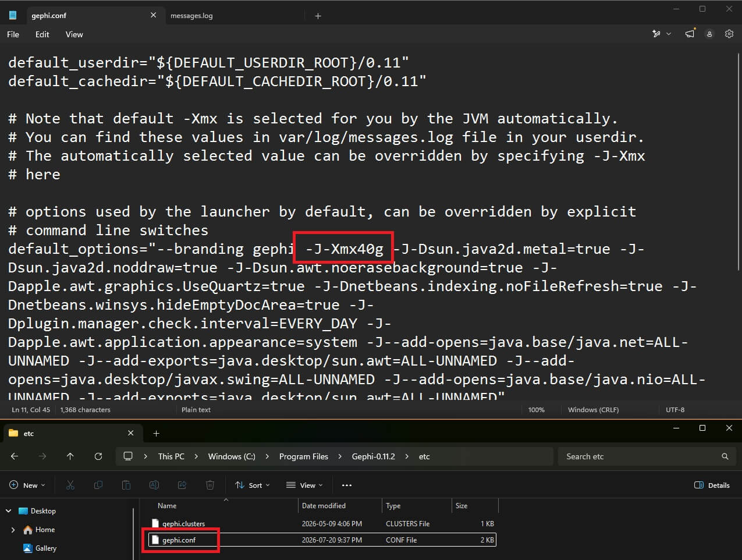The image size is (742, 560).
Task: Expand the Copilot dropdown arrow in Notepad
Action: coord(669,34)
